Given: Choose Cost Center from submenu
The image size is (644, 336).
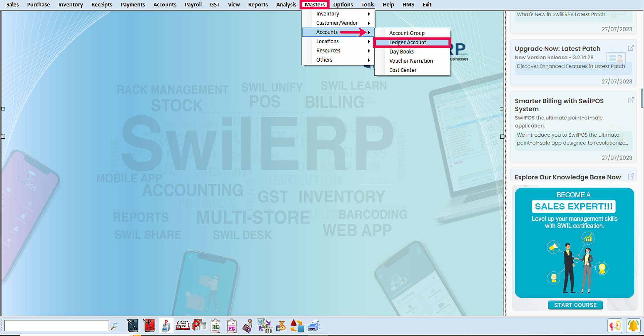Looking at the screenshot, I should (412, 70).
